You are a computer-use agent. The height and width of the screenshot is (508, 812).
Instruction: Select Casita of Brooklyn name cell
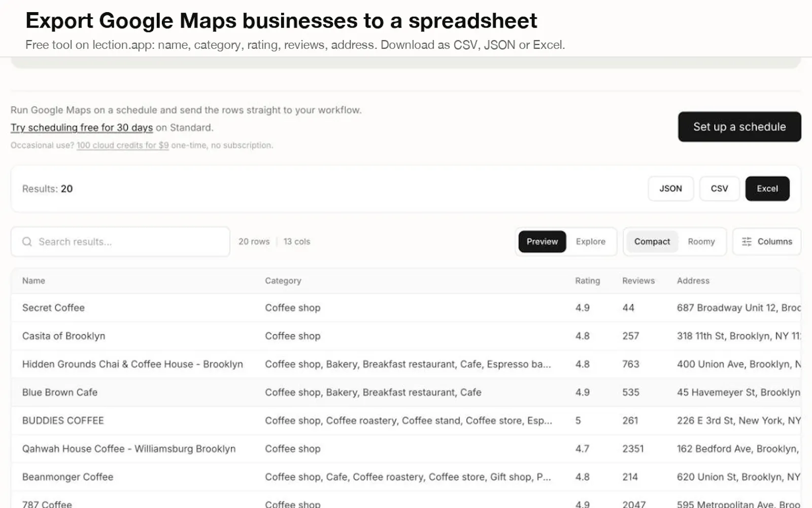coord(63,336)
